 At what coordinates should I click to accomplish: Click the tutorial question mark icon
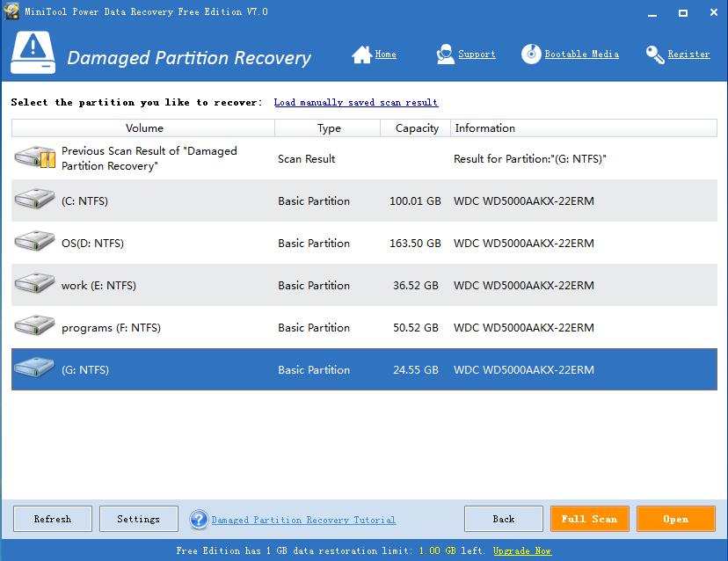[x=199, y=520]
